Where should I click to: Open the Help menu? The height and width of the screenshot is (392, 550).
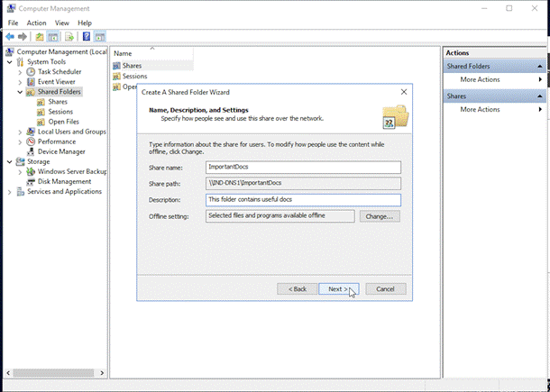(85, 23)
